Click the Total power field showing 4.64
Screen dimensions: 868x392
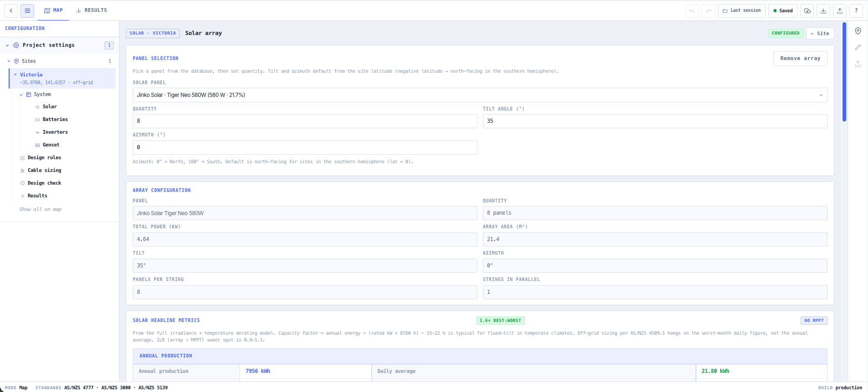(305, 239)
